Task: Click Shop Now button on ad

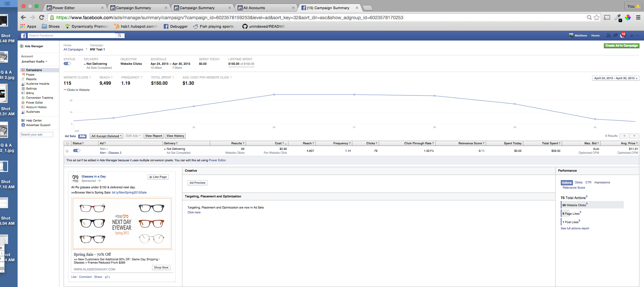Action: point(161,267)
